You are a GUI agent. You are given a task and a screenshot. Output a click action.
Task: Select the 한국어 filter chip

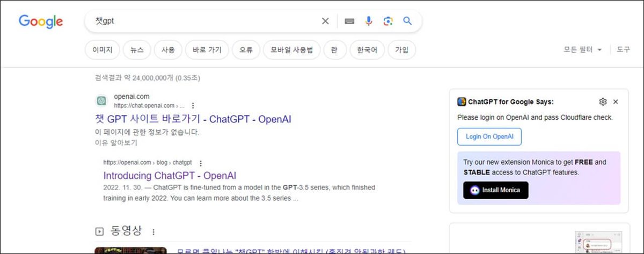pos(367,50)
